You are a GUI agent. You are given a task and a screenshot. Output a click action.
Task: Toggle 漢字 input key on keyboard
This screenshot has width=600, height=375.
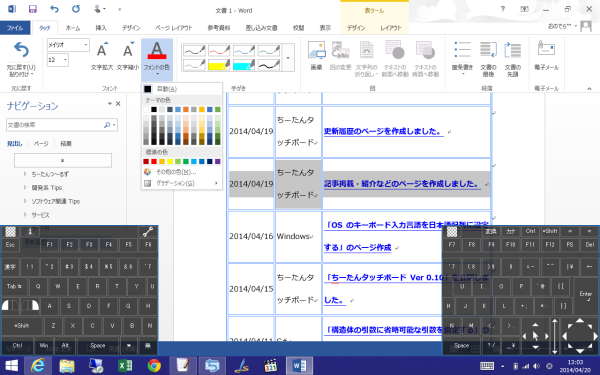(x=10, y=267)
